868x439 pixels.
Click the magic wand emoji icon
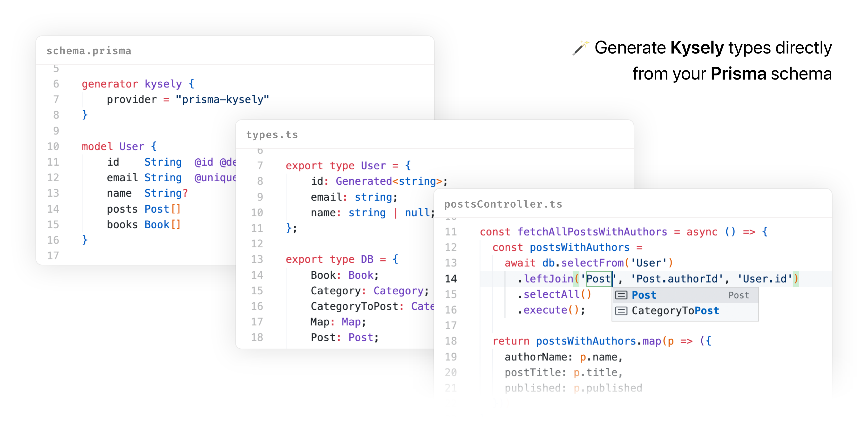(581, 47)
